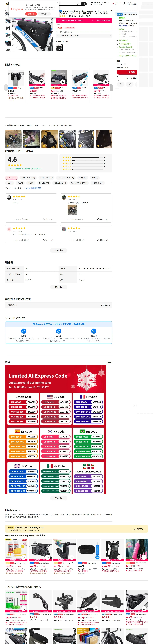This screenshot has width=153, height=644.
Task: Add the 395円 saddle bag to cart
Action: pos(48,557)
